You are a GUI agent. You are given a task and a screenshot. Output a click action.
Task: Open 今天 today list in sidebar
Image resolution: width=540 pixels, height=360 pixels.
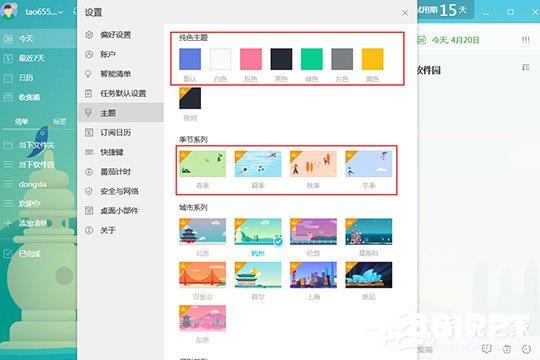click(x=38, y=39)
